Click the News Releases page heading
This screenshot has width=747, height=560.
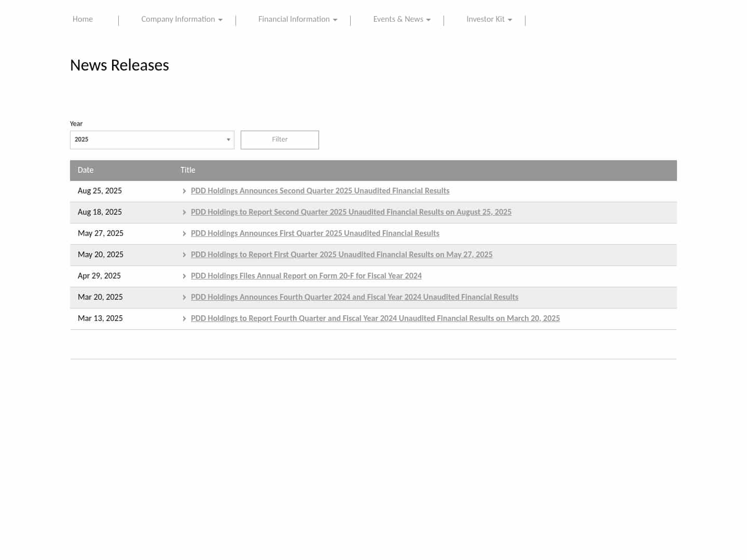pos(119,65)
